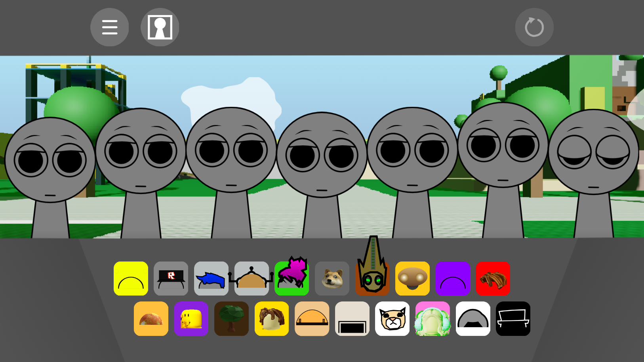Select the doge dog head icon
Screen dimensions: 644x362
[332, 279]
